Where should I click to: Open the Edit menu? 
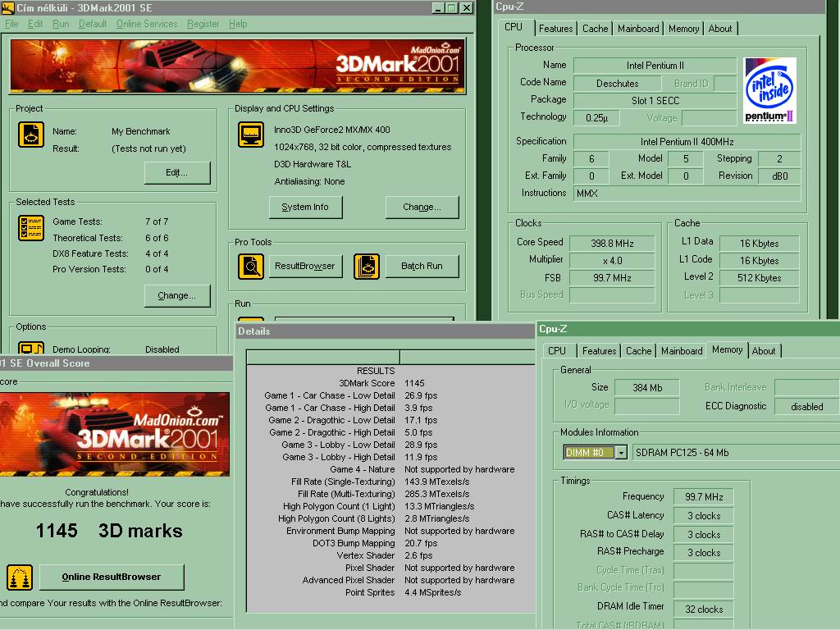[x=35, y=24]
